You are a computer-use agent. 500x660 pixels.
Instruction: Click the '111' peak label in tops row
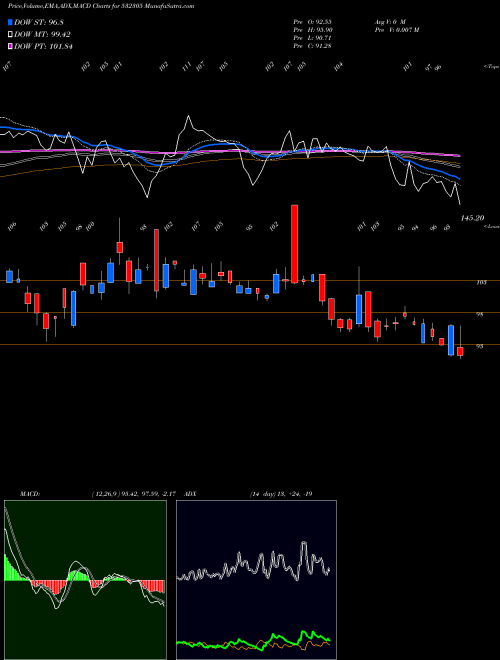pos(186,67)
